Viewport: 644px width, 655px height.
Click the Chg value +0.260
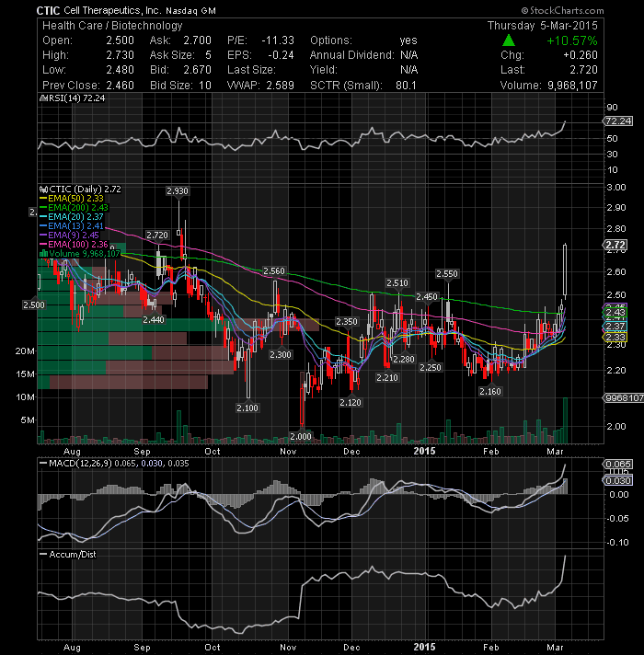pos(581,55)
